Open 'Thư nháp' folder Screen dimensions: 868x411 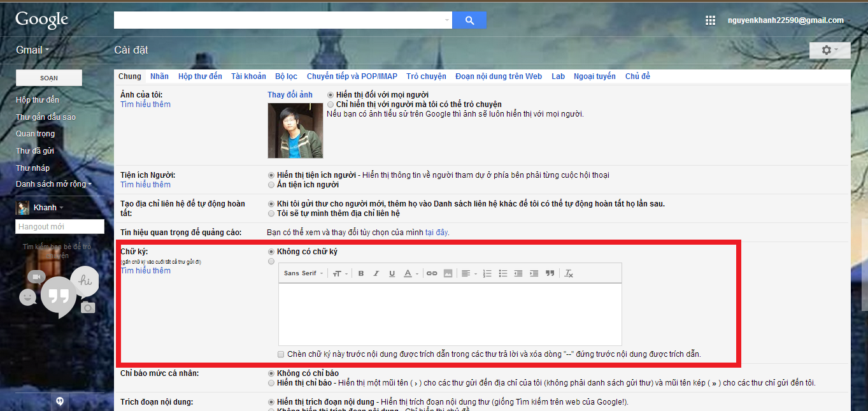click(x=32, y=168)
